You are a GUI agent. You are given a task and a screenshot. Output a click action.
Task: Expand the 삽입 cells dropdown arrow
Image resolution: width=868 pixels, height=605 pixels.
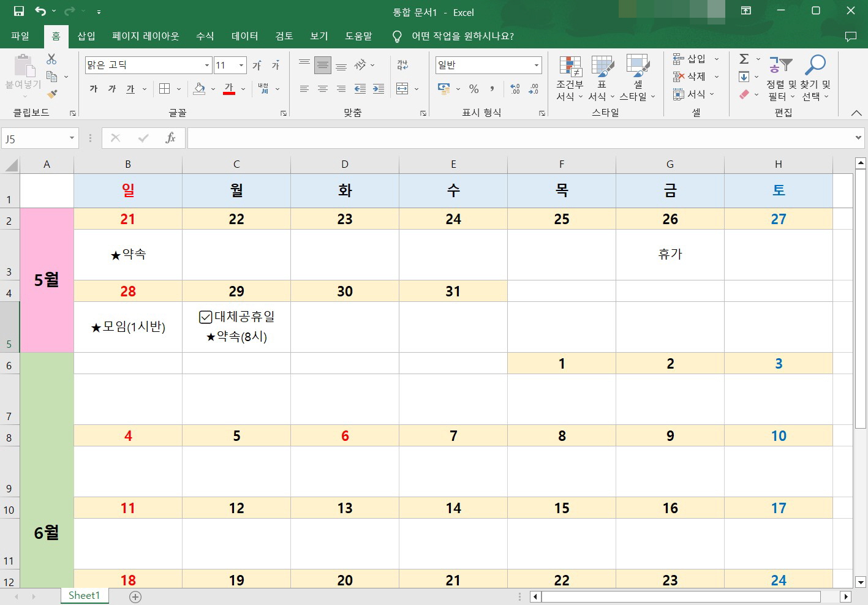point(717,59)
